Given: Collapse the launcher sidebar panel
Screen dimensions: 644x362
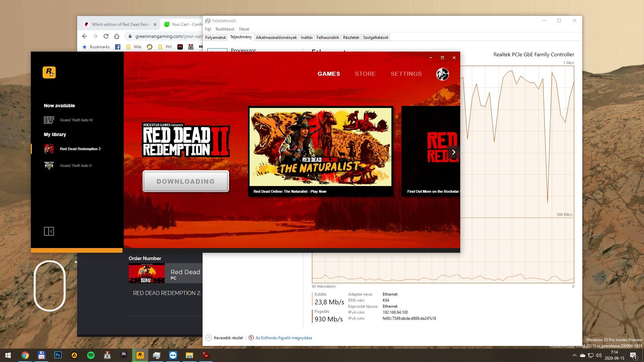Looking at the screenshot, I should point(49,231).
